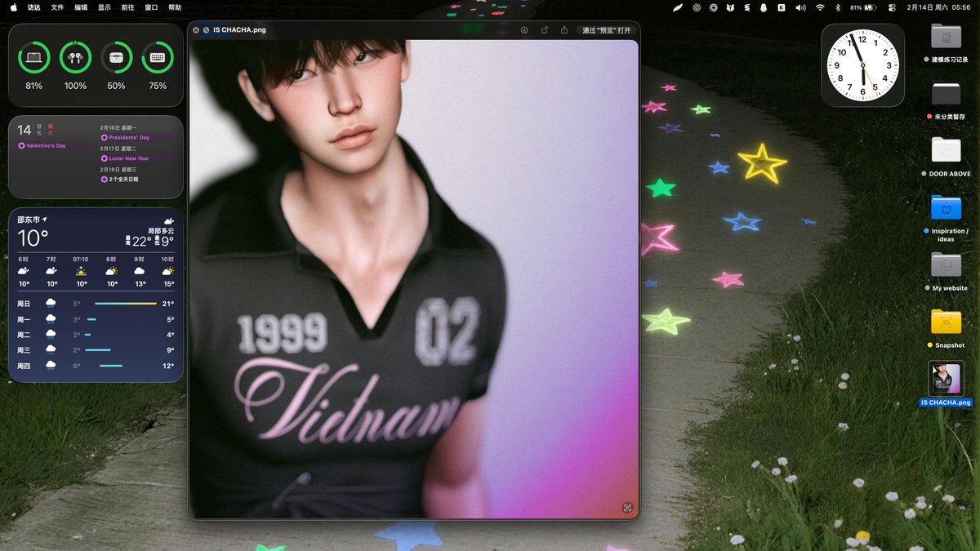The height and width of the screenshot is (551, 980).
Task: Open the 前往 menu
Action: click(127, 7)
